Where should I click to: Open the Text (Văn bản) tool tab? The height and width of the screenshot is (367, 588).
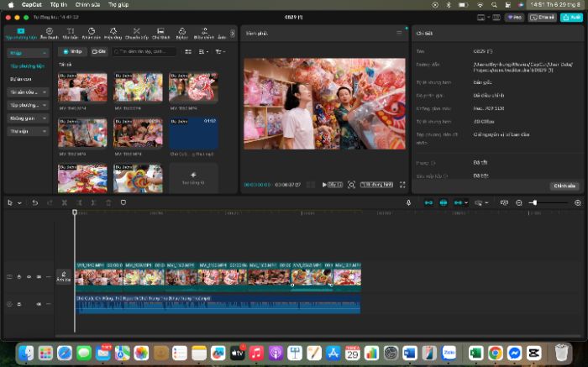70,33
